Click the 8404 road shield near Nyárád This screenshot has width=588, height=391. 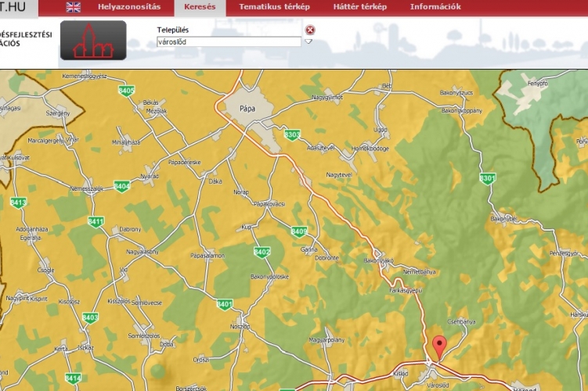[121, 186]
